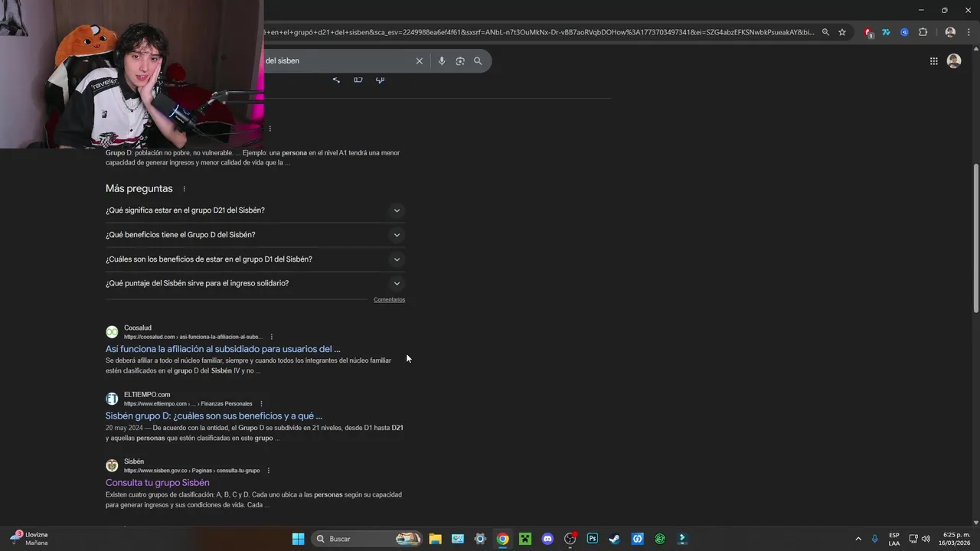Click the Coosalud site name
This screenshot has width=980, height=551.
coord(138,328)
